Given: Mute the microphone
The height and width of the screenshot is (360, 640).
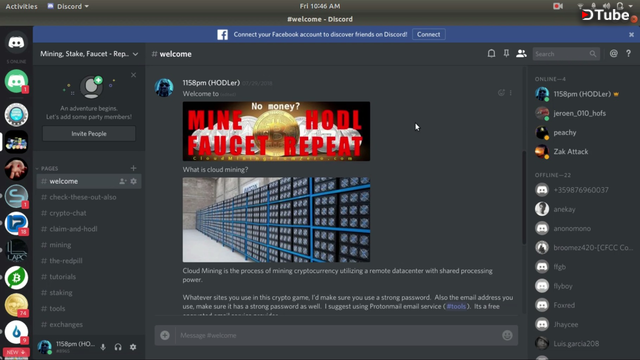Looking at the screenshot, I should click(x=103, y=347).
